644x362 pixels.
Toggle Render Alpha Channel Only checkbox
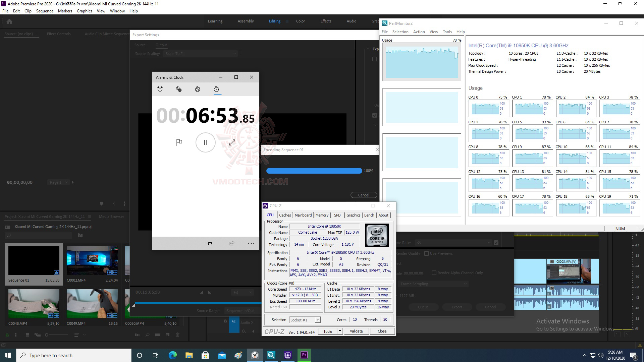pyautogui.click(x=434, y=273)
